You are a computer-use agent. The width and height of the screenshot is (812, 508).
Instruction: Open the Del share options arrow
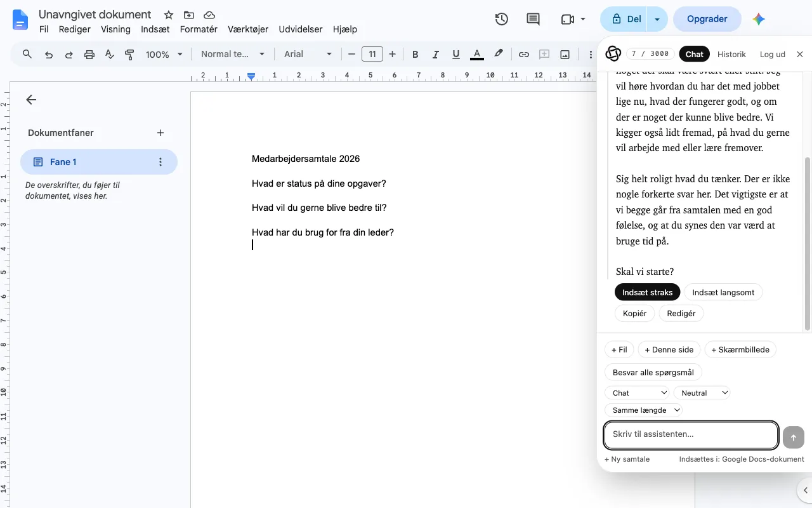point(657,19)
